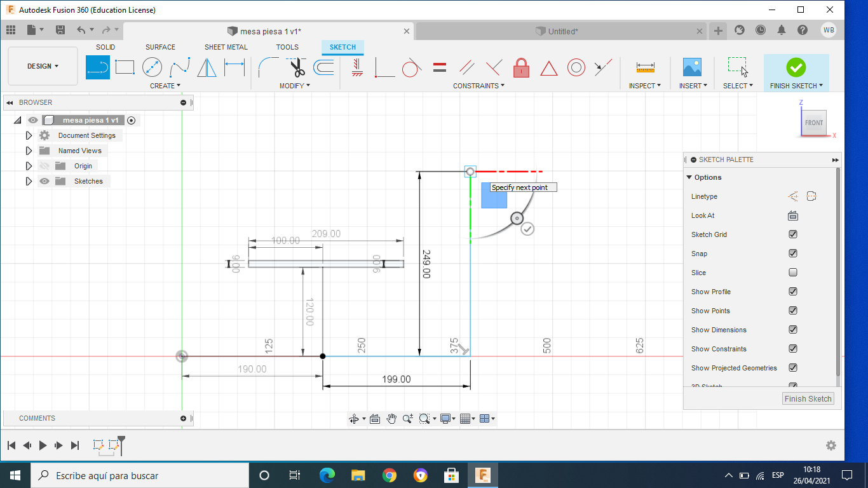Switch to the Untitled document tab
Screen dimensions: 868x488
[562, 31]
